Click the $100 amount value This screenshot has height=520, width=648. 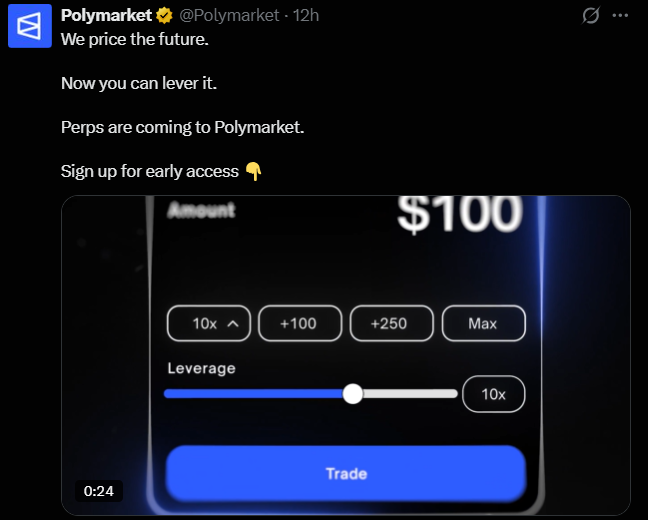pyautogui.click(x=460, y=214)
